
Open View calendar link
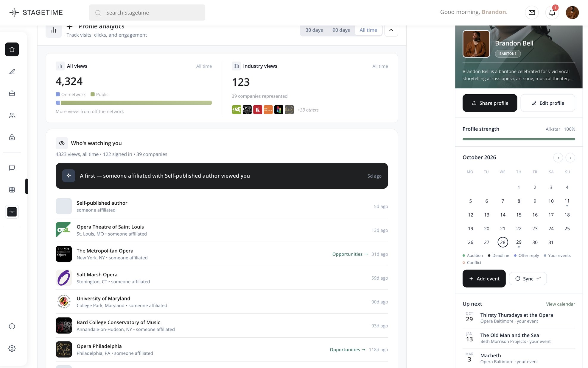tap(560, 304)
